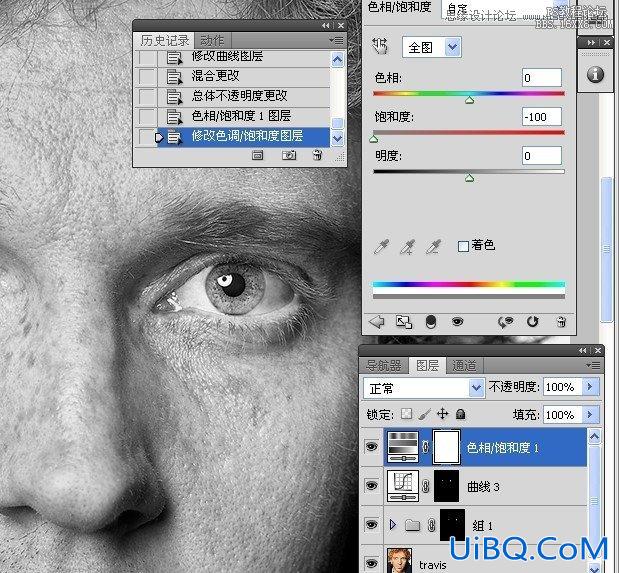Toggle lock image pixels brush icon
This screenshot has height=573, width=619.
[x=425, y=414]
